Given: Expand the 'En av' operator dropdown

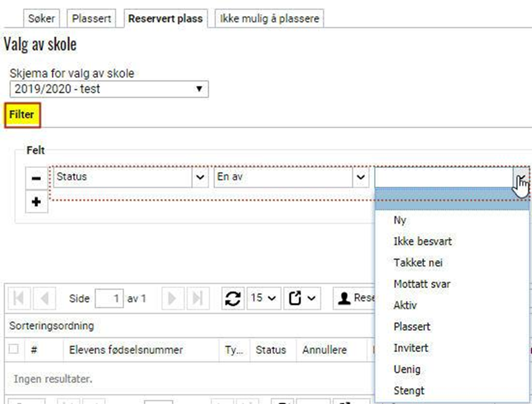Looking at the screenshot, I should coord(360,177).
